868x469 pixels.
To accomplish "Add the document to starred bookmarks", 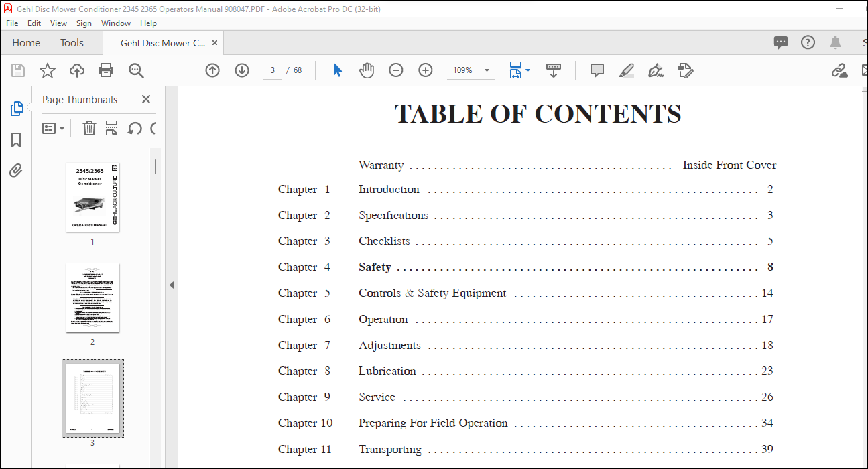I will pos(48,70).
